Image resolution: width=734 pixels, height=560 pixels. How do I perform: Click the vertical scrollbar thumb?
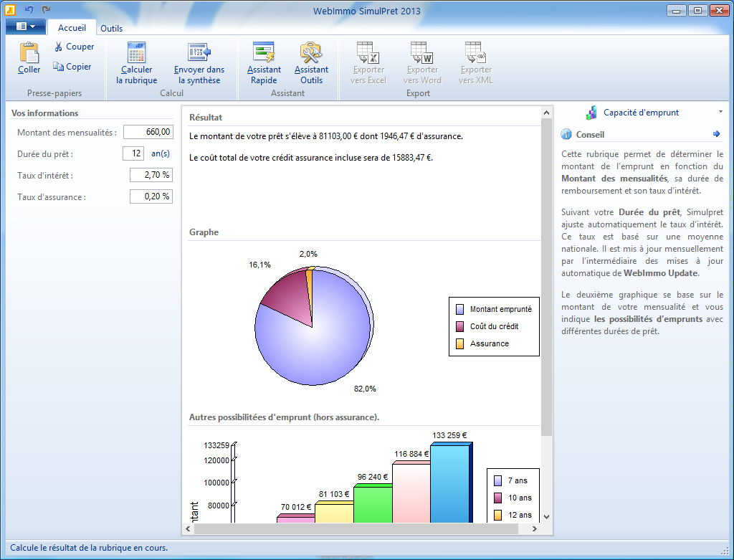[x=546, y=277]
